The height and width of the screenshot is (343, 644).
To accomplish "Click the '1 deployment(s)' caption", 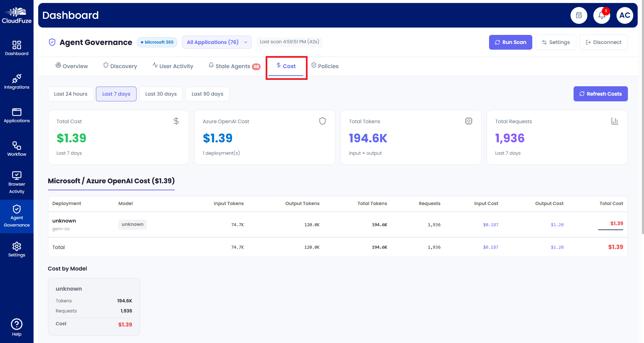I will coord(221,153).
